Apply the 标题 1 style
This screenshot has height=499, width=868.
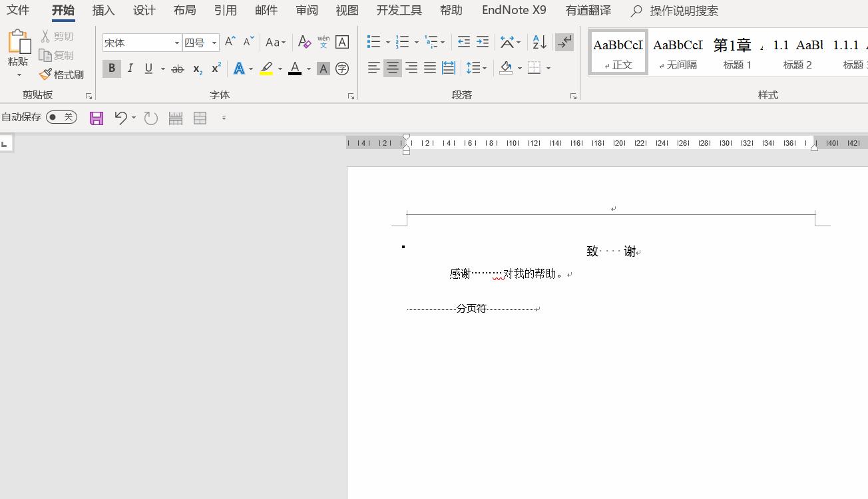737,52
